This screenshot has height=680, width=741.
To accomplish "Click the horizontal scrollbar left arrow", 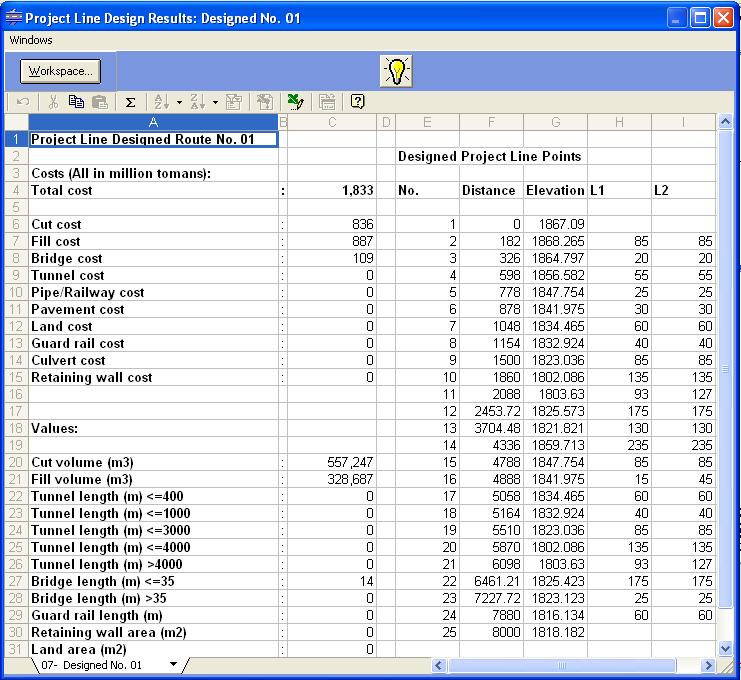I will [439, 665].
